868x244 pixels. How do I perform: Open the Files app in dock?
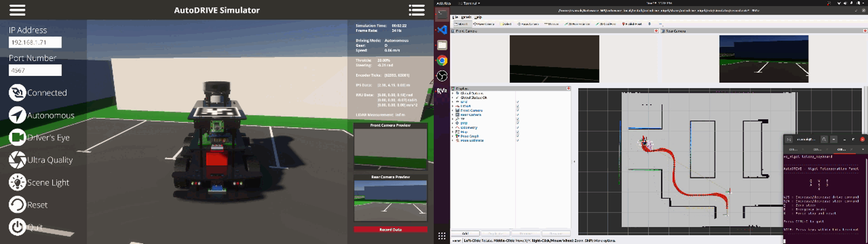click(442, 45)
